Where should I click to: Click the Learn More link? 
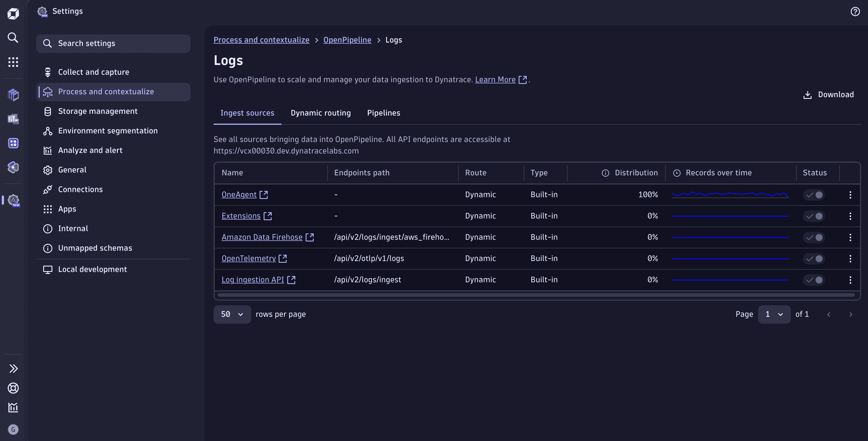point(495,79)
